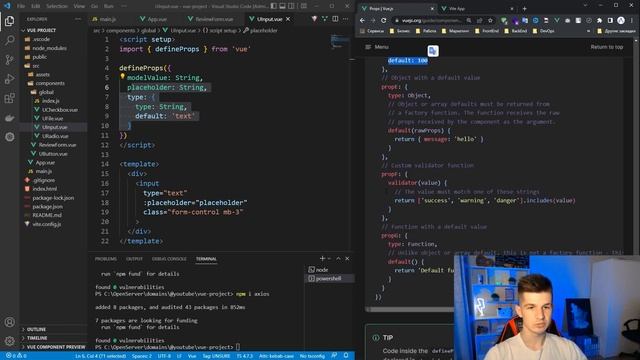Toggle the Panel layout icon in the title bar
Viewport: 640px width, 360px height.
click(x=282, y=6)
